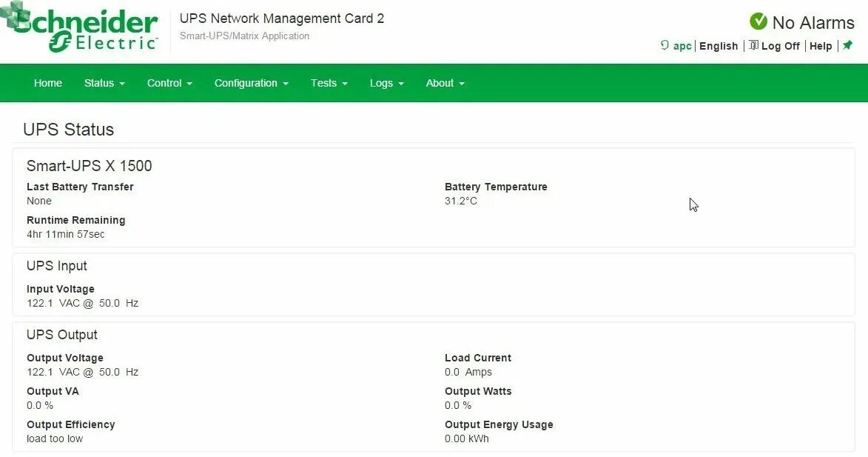
Task: Click the Runtime Remaining value
Action: point(66,234)
